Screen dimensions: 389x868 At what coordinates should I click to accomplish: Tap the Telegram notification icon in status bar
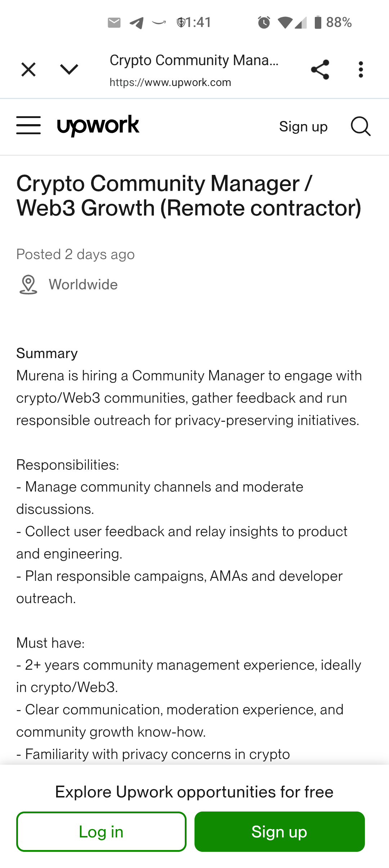pyautogui.click(x=137, y=23)
